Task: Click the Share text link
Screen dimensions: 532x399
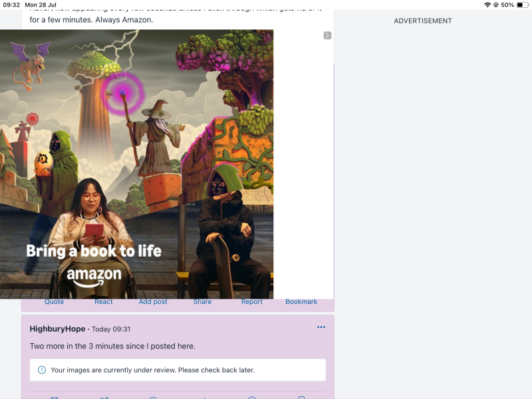Action: [202, 301]
